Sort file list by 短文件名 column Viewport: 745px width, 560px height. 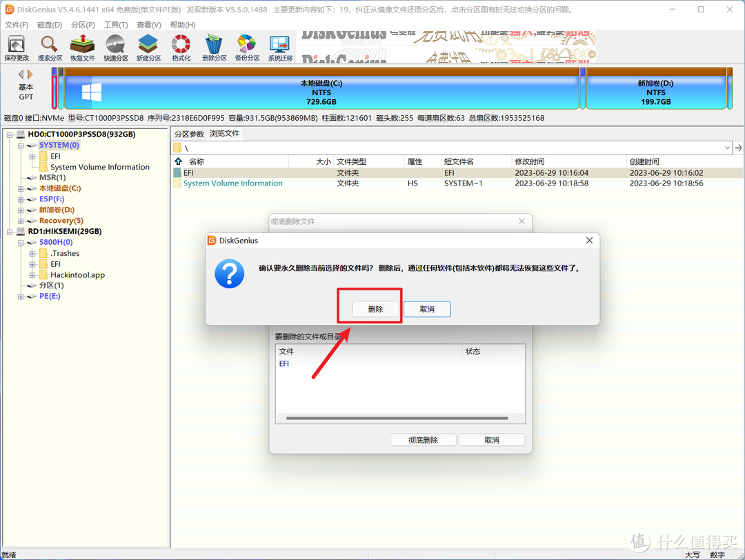click(477, 161)
